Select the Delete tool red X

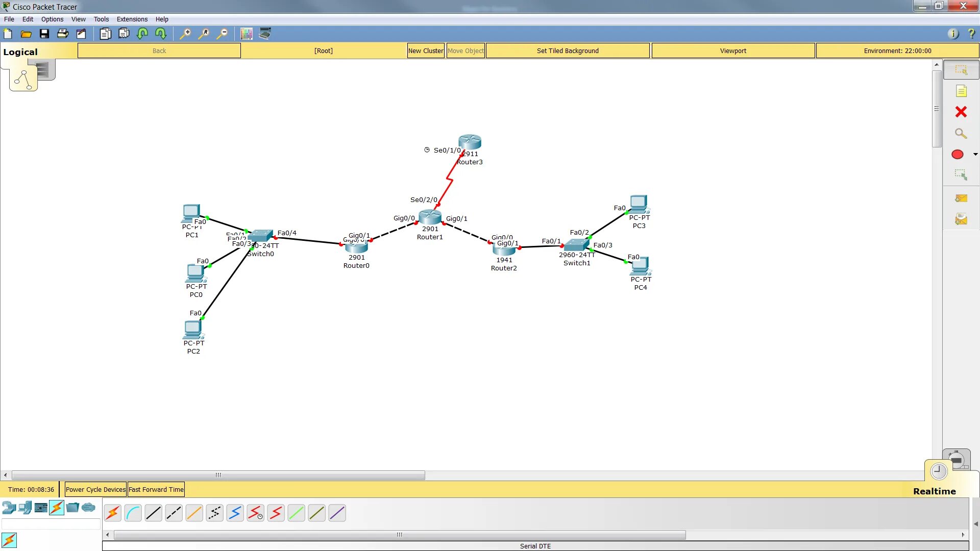tap(961, 112)
